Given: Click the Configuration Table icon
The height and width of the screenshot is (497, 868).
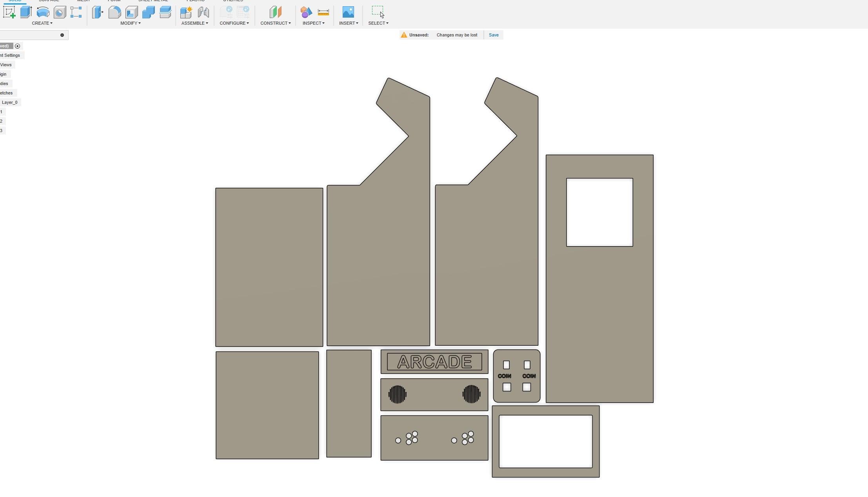Looking at the screenshot, I should tap(243, 12).
